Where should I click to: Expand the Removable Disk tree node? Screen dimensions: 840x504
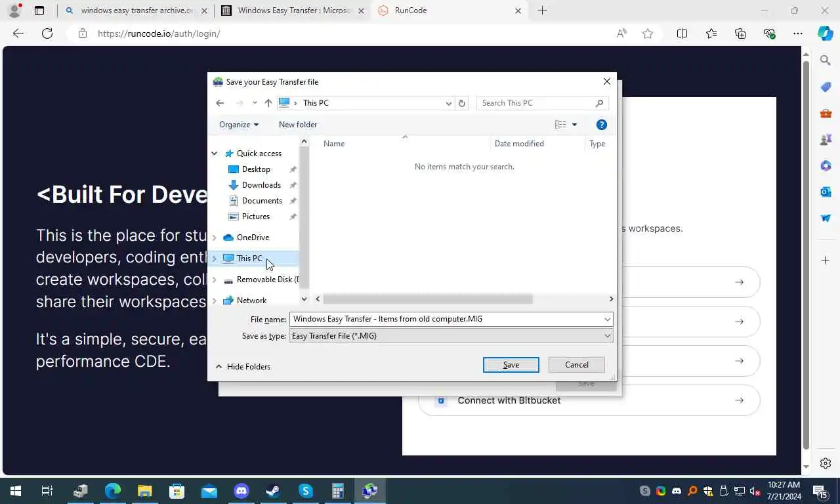pyautogui.click(x=215, y=280)
